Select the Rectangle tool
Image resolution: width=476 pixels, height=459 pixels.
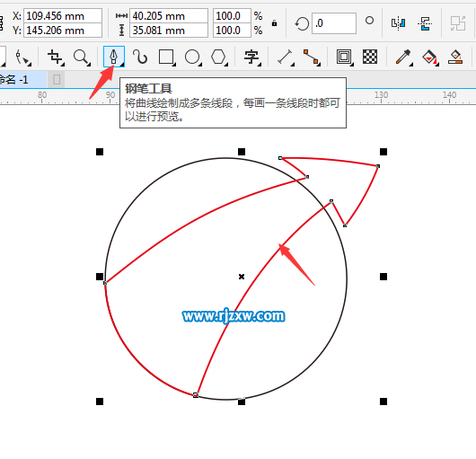(x=167, y=57)
